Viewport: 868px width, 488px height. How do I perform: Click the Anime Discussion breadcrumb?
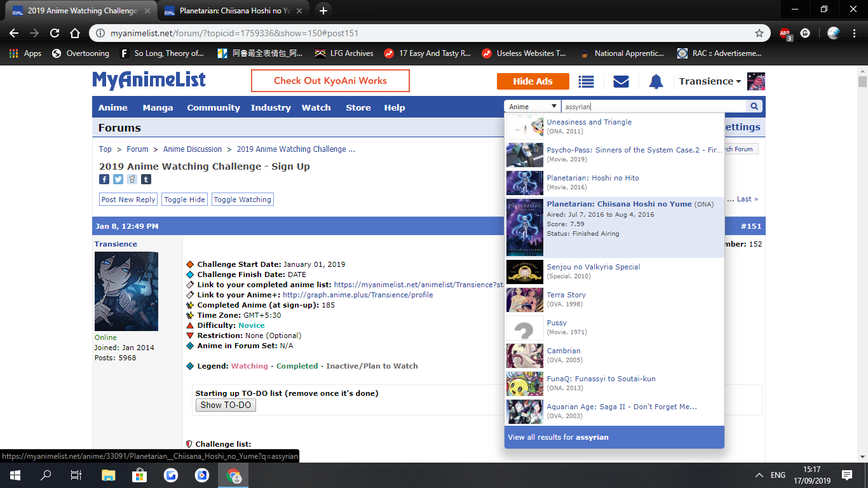tap(193, 149)
